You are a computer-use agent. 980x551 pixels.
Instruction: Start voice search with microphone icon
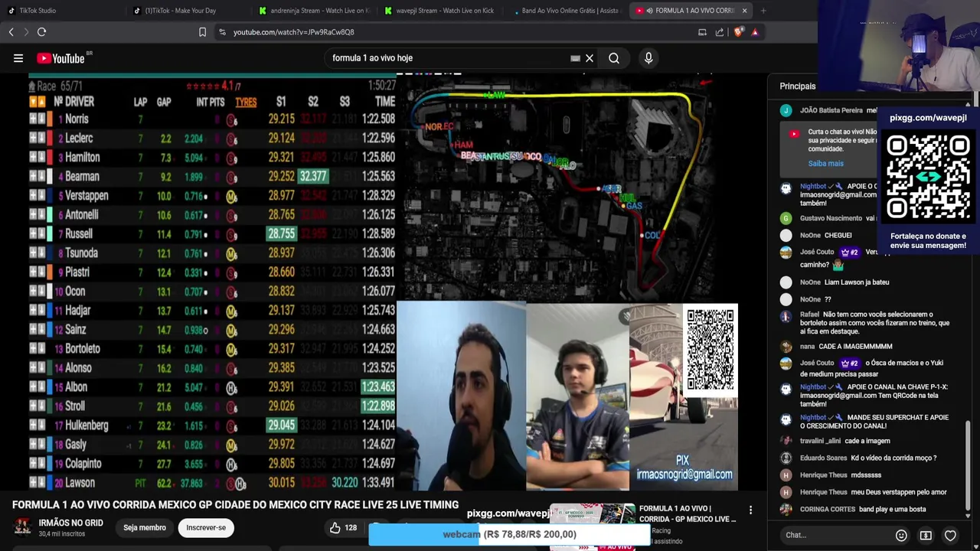[x=648, y=58]
